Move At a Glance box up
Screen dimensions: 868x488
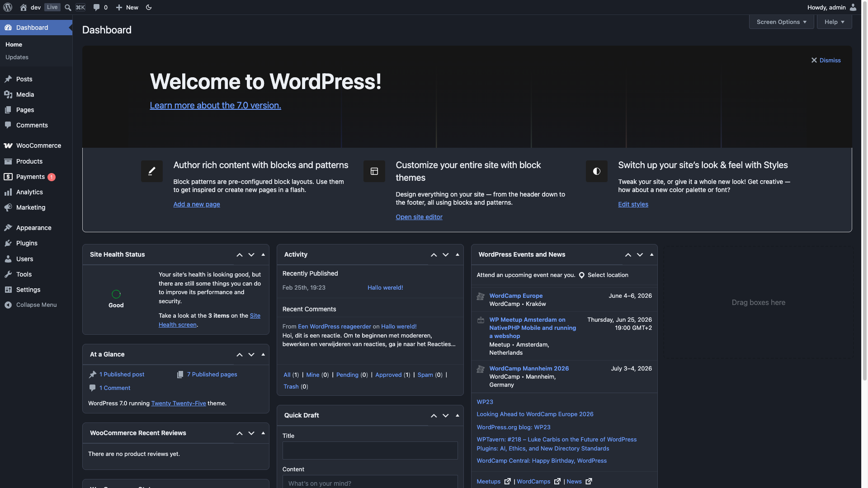(240, 355)
